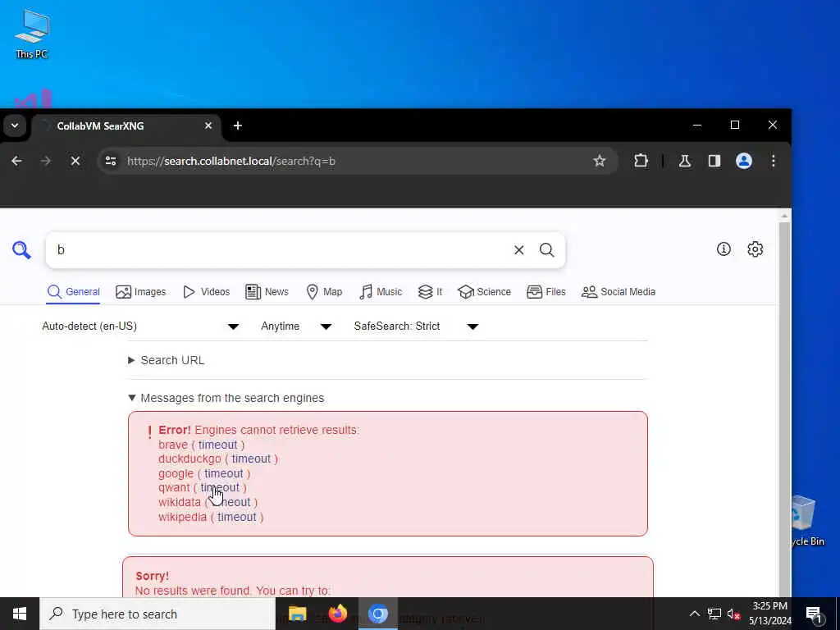840x630 pixels.
Task: Go back using the browser back arrow
Action: (16, 161)
